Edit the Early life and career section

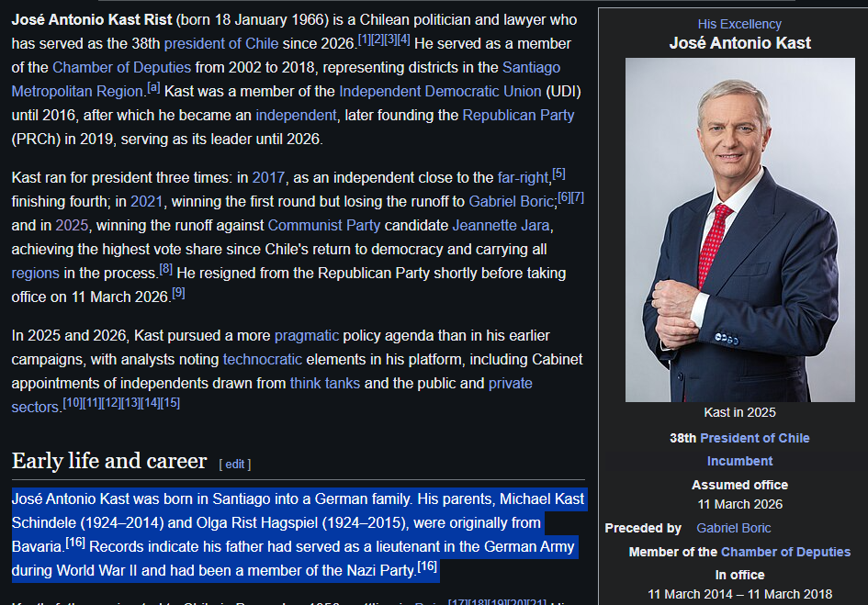click(x=235, y=465)
